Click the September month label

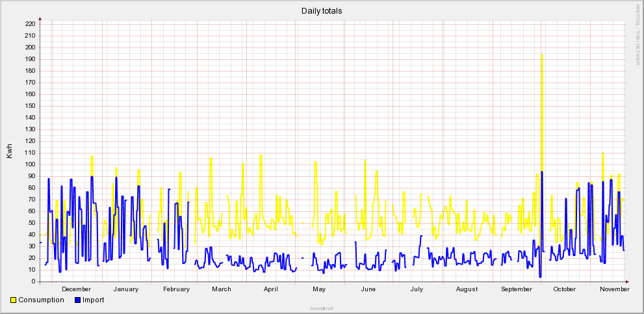(517, 289)
